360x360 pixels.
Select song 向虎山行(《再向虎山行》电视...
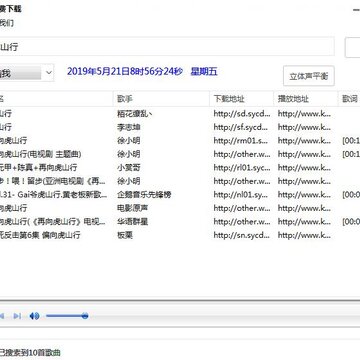(x=53, y=221)
